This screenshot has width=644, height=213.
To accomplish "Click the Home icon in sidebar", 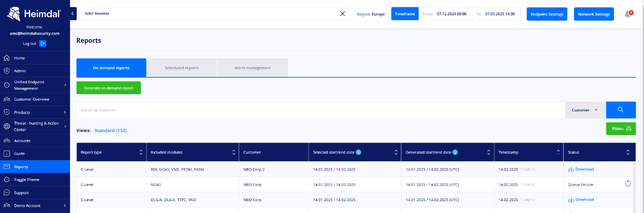I will (7, 58).
